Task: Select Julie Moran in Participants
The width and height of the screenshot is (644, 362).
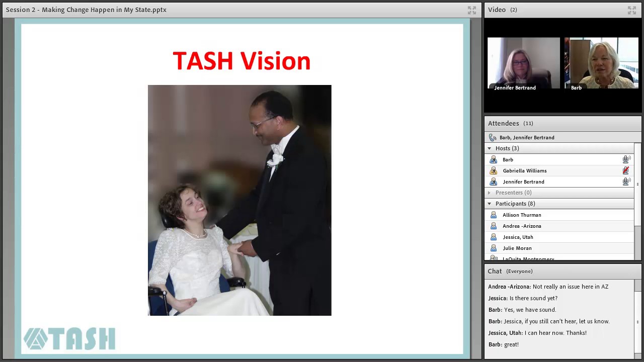Action: coord(559,248)
